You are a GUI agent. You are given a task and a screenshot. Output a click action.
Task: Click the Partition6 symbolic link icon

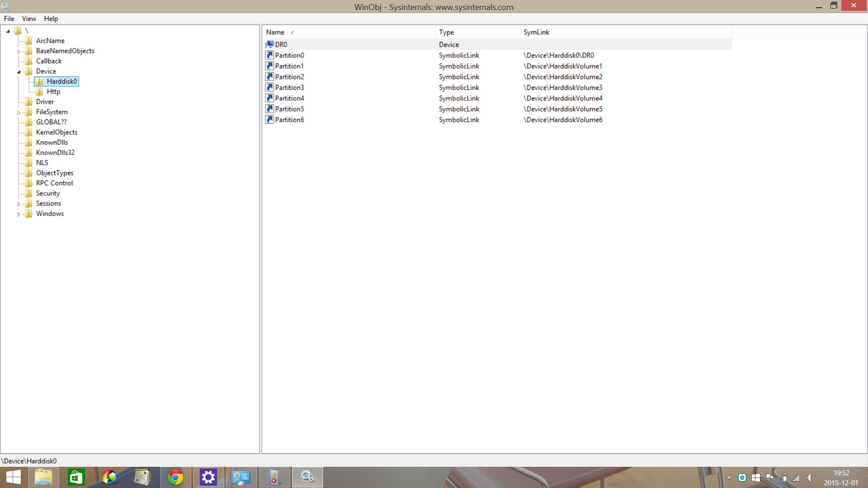click(269, 120)
